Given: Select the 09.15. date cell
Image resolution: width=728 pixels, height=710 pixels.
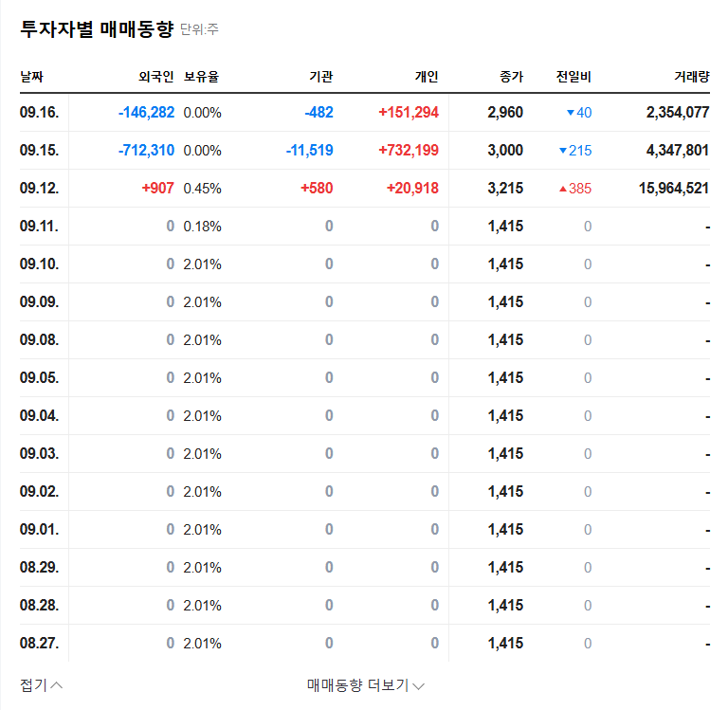Looking at the screenshot, I should pyautogui.click(x=40, y=151).
